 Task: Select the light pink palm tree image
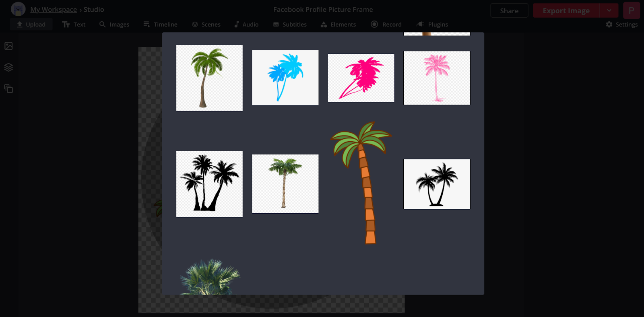click(x=437, y=78)
